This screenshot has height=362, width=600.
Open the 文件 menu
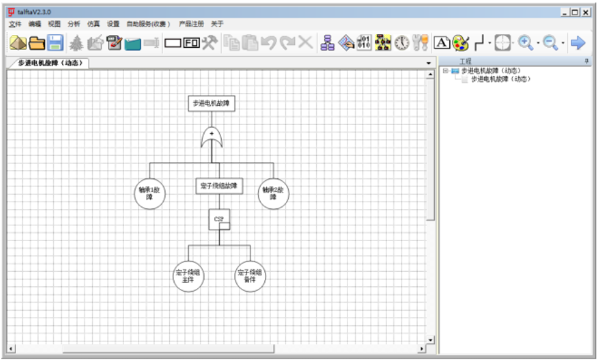[x=15, y=24]
